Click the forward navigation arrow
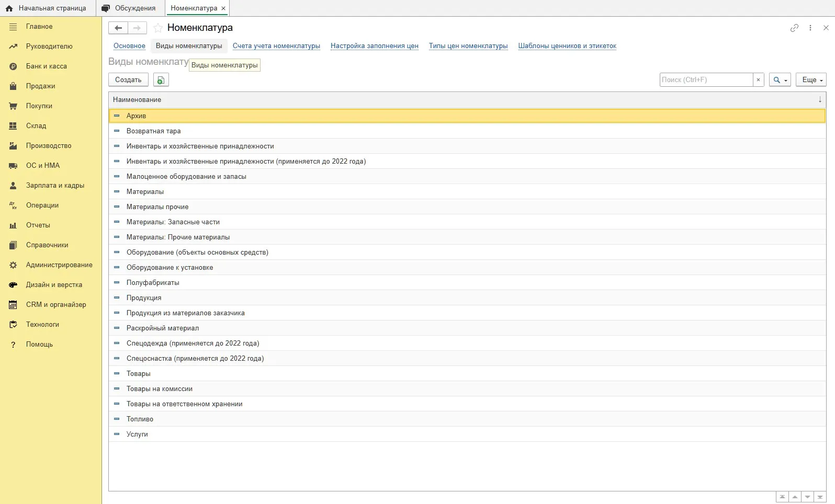This screenshot has width=835, height=504. point(137,28)
